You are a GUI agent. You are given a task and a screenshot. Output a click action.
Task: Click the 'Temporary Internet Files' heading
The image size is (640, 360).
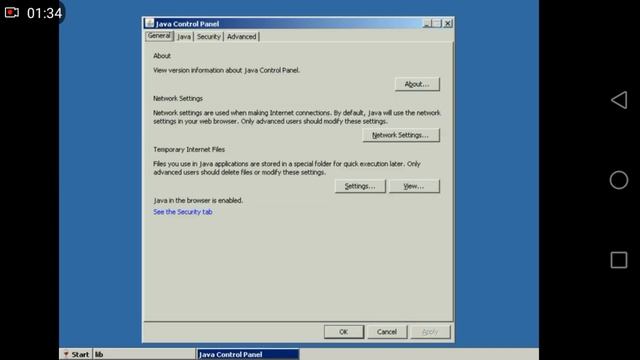point(189,149)
